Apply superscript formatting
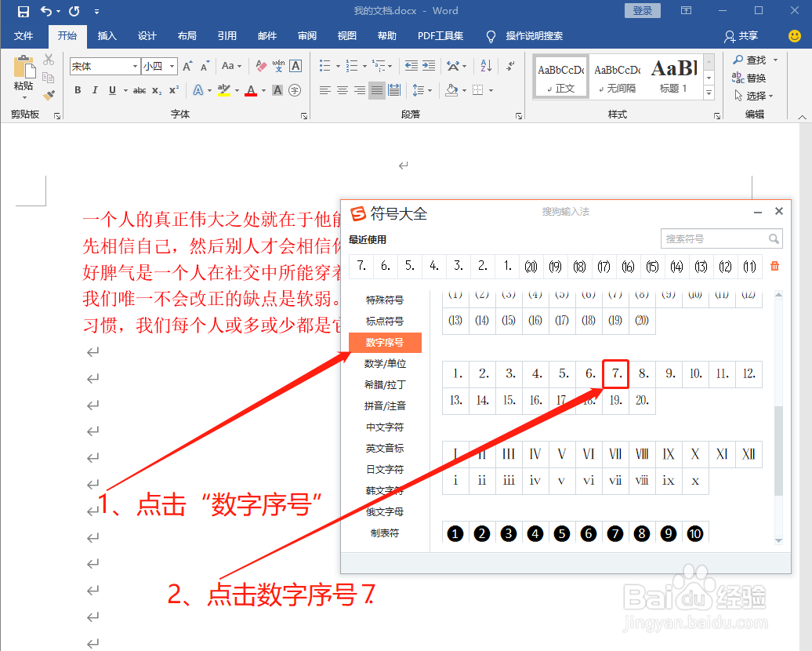This screenshot has height=651, width=812. point(174,90)
